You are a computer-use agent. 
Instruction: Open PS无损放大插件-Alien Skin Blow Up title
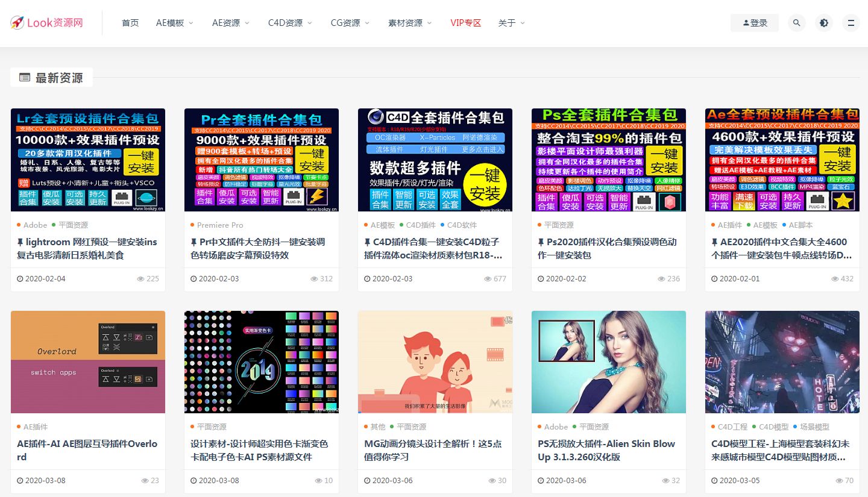click(606, 450)
